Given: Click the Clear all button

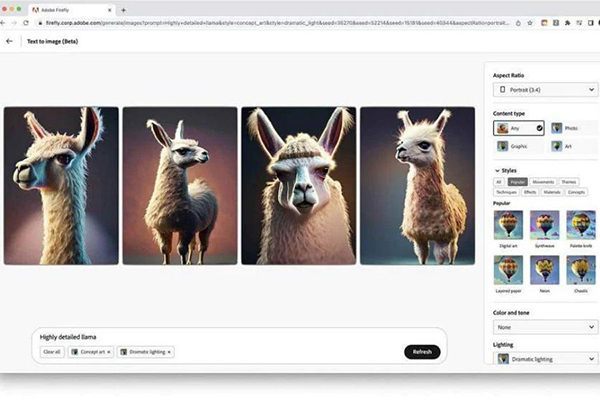Looking at the screenshot, I should pyautogui.click(x=51, y=352).
